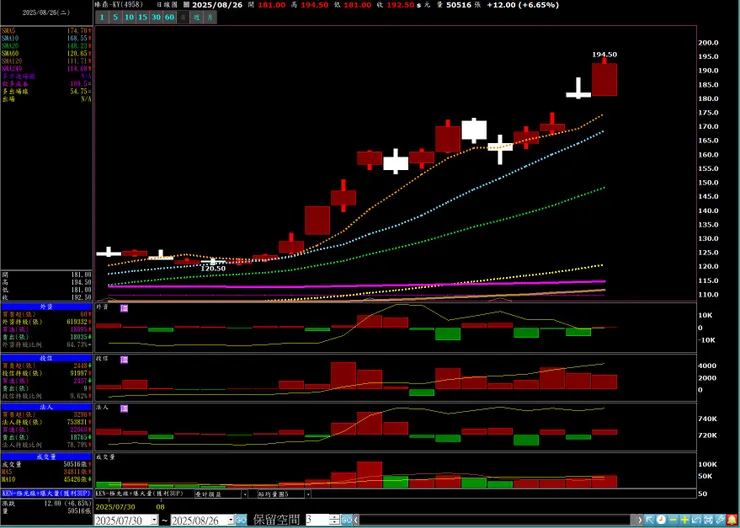Click the fit-to-screen icon
The height and width of the screenshot is (528, 740).
(708, 520)
